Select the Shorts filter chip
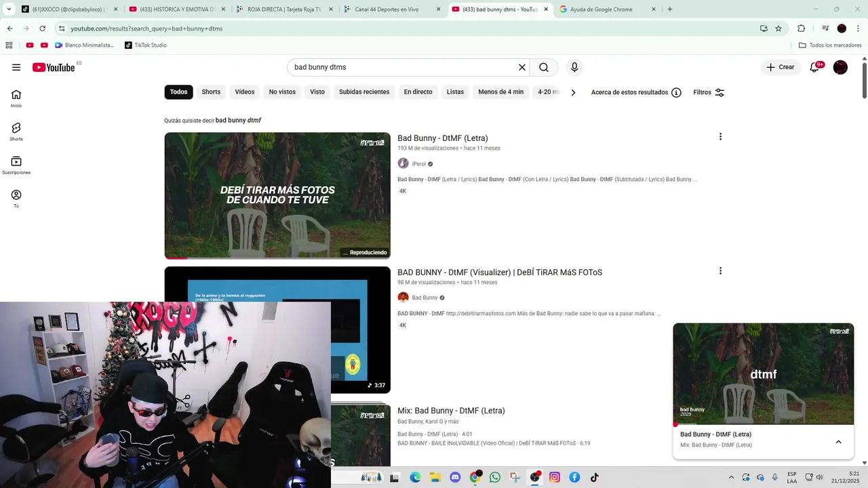The image size is (868, 488). tap(211, 92)
